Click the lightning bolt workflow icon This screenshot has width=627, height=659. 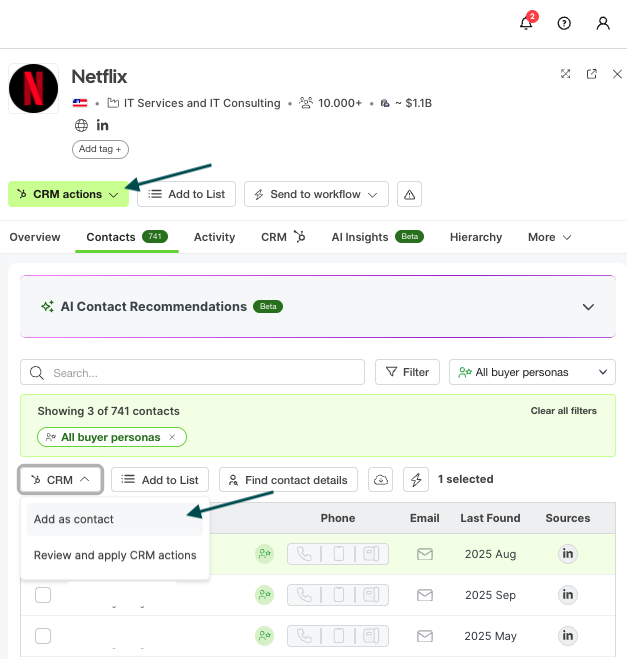click(x=416, y=480)
